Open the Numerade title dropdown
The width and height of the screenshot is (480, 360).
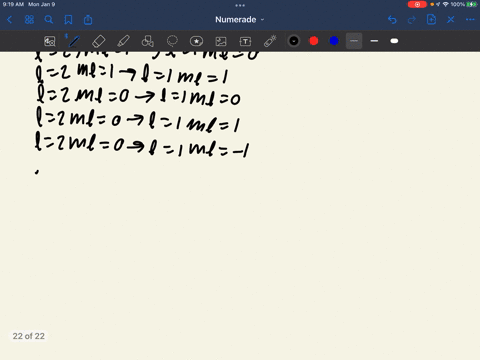click(240, 20)
